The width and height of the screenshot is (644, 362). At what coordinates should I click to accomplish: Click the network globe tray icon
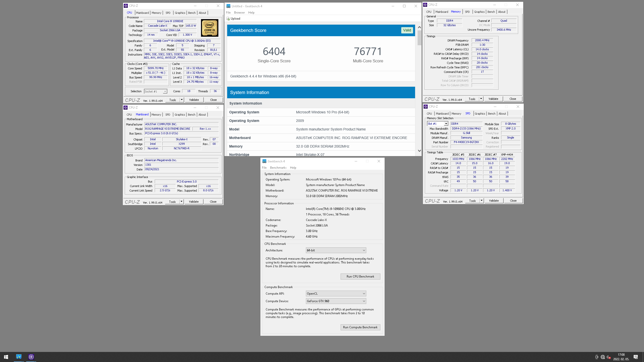602,357
